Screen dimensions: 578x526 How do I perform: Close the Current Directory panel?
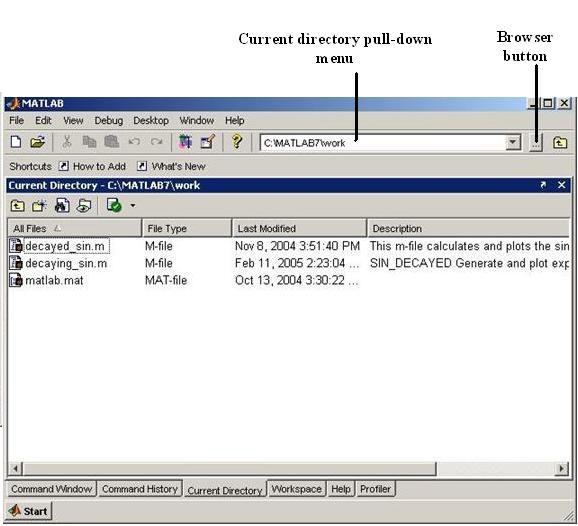click(x=561, y=185)
